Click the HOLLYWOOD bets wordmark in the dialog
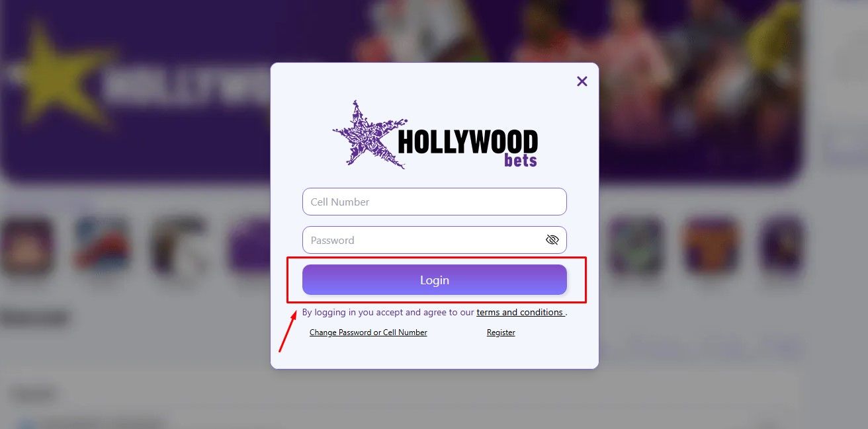Viewport: 868px width, 429px height. [x=468, y=147]
